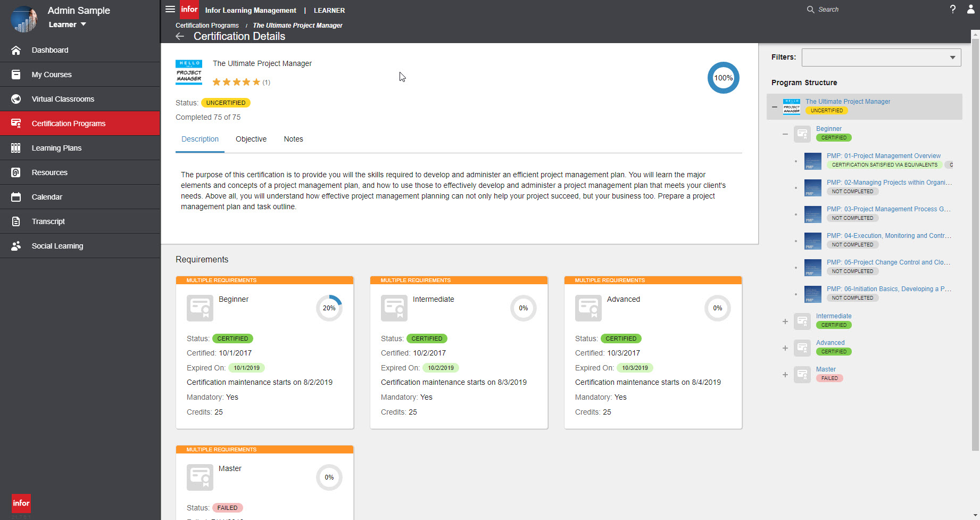Go to Learning Plans
980x520 pixels.
pos(56,147)
